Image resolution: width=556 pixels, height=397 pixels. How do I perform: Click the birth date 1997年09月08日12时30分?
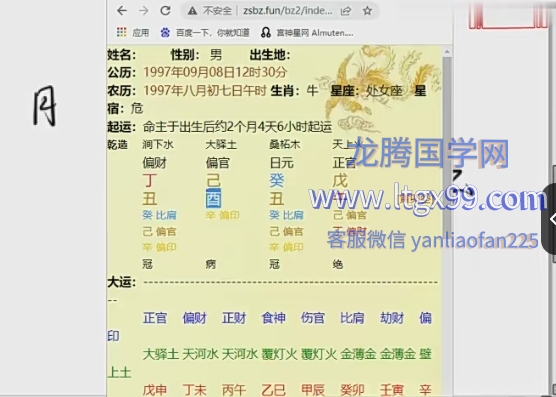(x=215, y=72)
